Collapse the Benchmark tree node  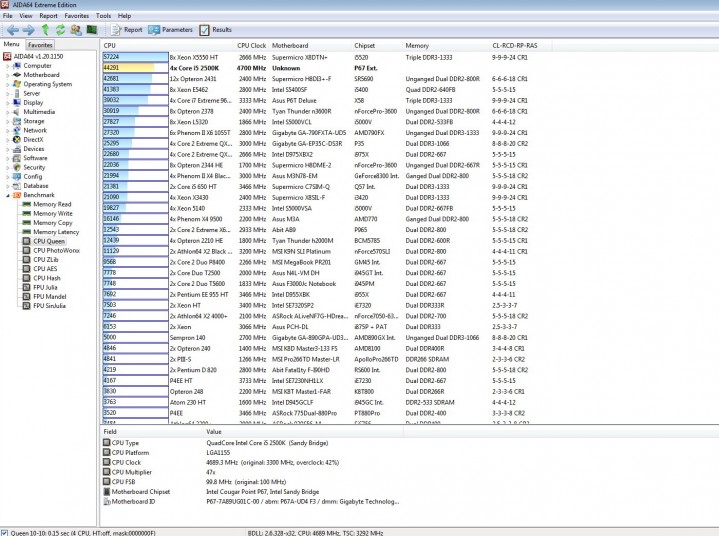(x=7, y=195)
